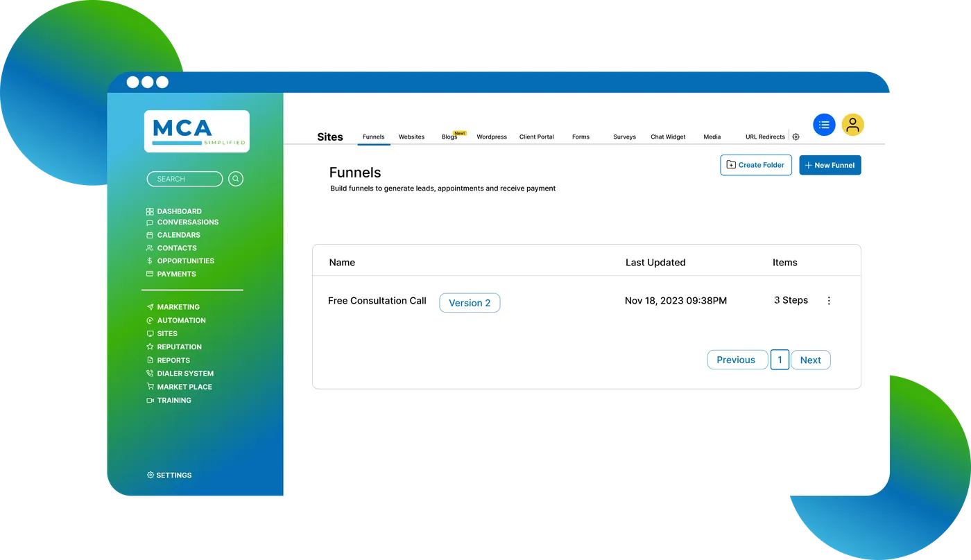Select Opportunities in the sidebar
This screenshot has height=560, width=971.
(x=180, y=261)
